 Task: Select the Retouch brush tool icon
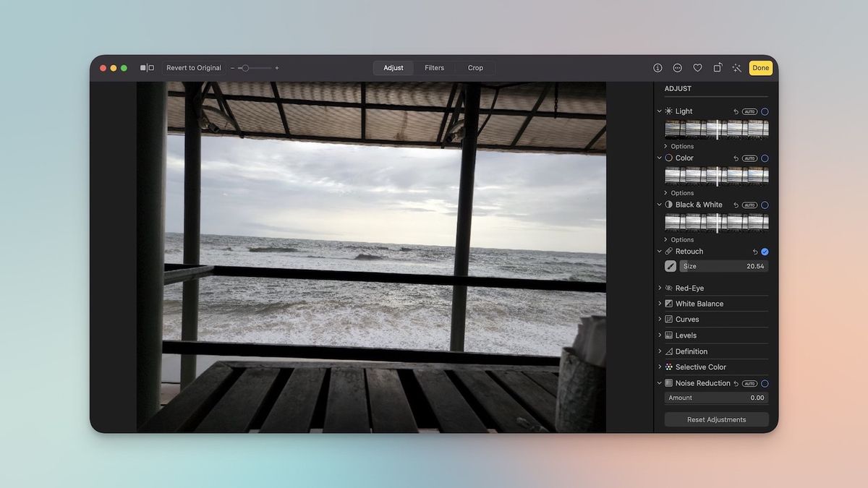click(x=671, y=265)
